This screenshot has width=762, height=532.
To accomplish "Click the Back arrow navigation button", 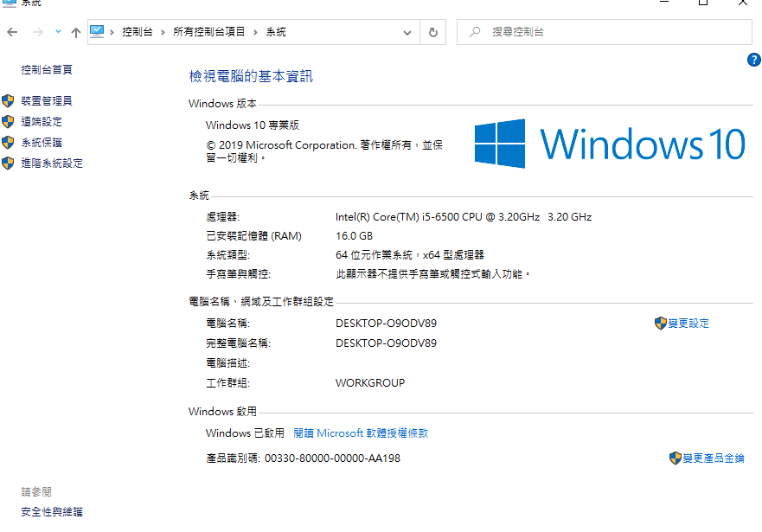I will point(12,32).
